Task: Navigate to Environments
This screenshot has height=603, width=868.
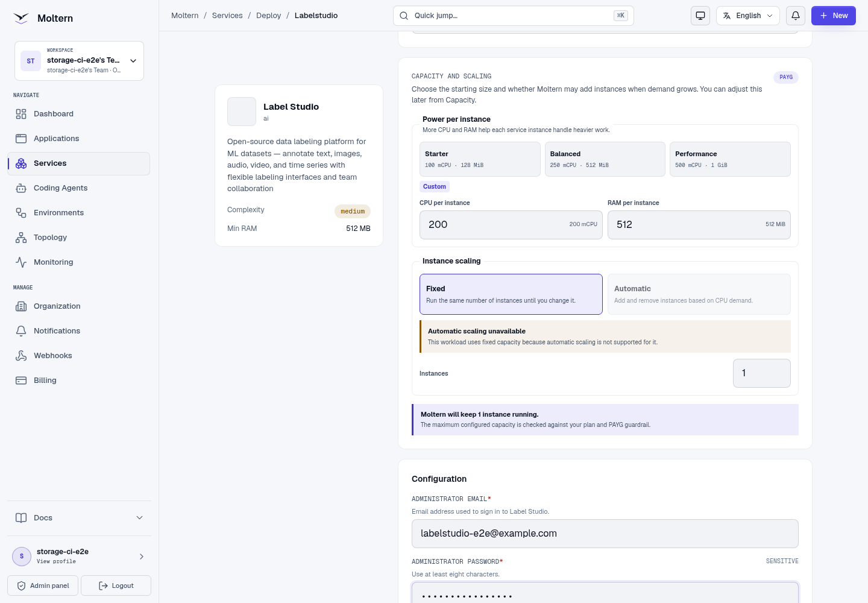Action: click(x=78, y=213)
